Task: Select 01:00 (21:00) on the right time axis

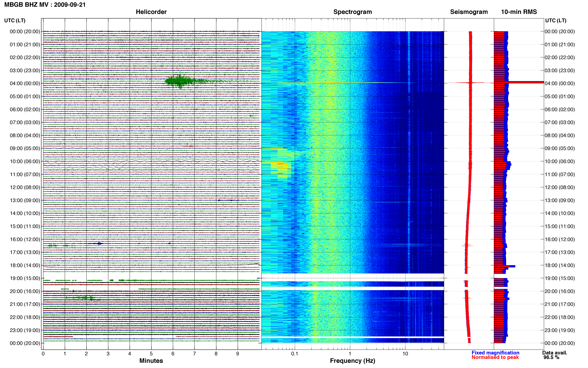Action: tap(560, 45)
